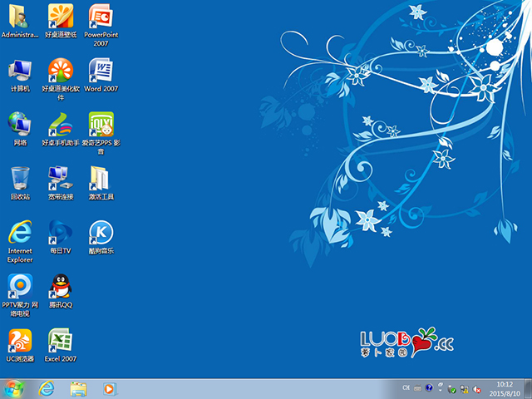Open Windows Explorer from the taskbar

pos(78,388)
